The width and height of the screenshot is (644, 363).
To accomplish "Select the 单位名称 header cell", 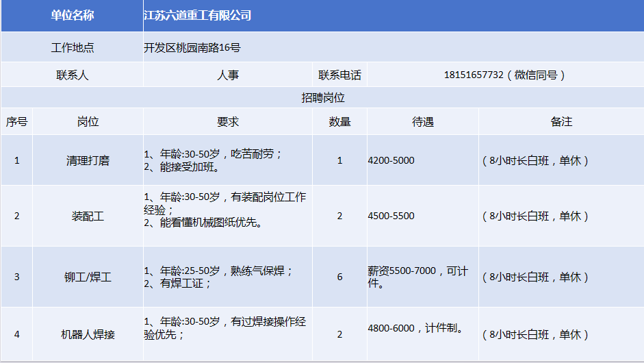I will tap(72, 15).
